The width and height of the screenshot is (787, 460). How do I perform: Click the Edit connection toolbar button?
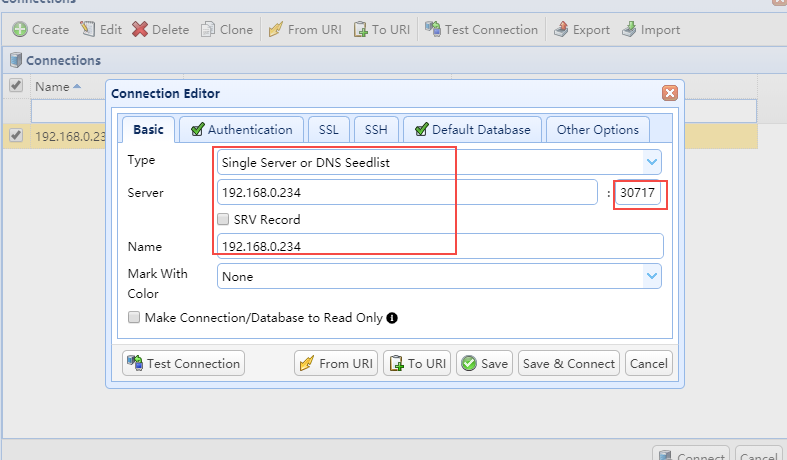pyautogui.click(x=101, y=30)
